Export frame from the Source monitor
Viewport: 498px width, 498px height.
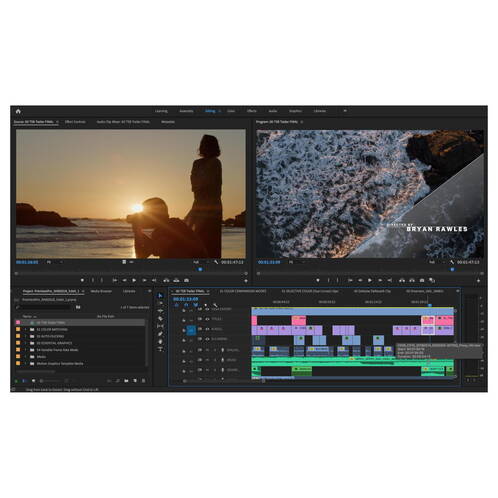point(187,280)
